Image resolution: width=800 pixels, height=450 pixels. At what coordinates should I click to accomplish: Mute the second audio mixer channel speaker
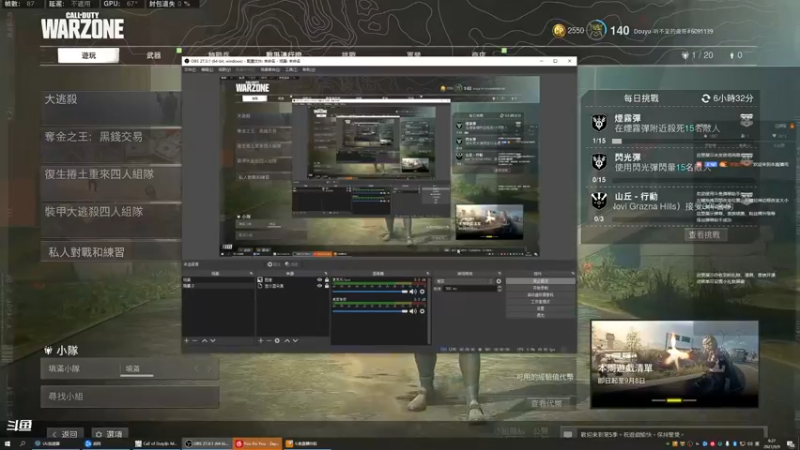tap(413, 311)
